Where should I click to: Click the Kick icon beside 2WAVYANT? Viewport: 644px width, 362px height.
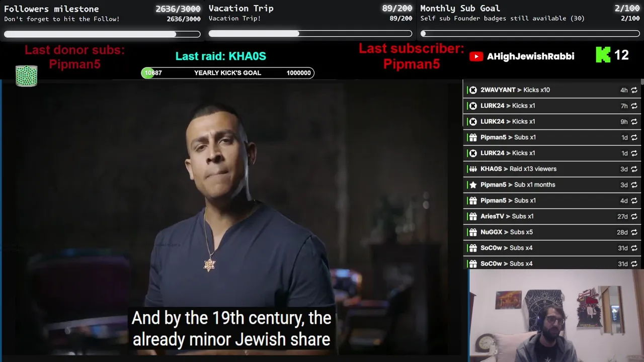pyautogui.click(x=473, y=90)
